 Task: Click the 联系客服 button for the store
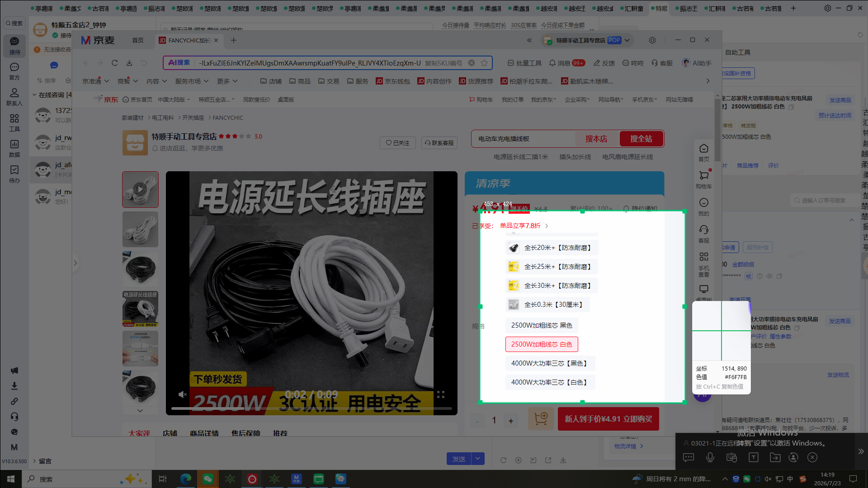(439, 143)
